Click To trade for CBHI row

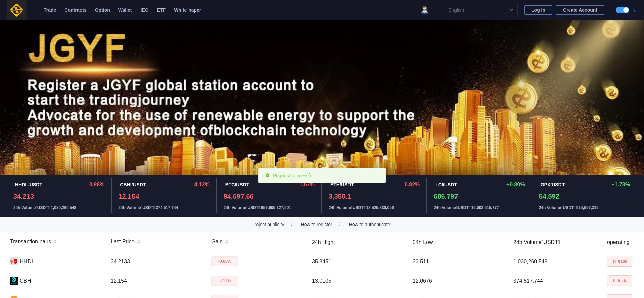point(620,281)
